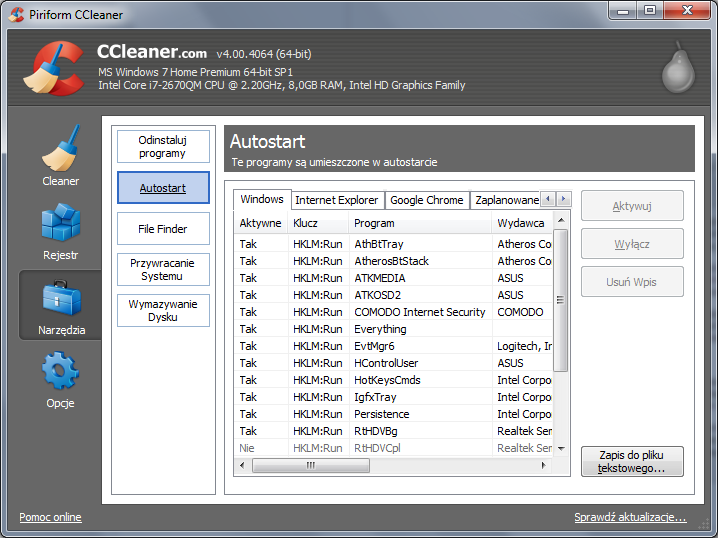Screen dimensions: 718x538
Task: Click the horizontal scroll right arrow
Action: pyautogui.click(x=544, y=466)
